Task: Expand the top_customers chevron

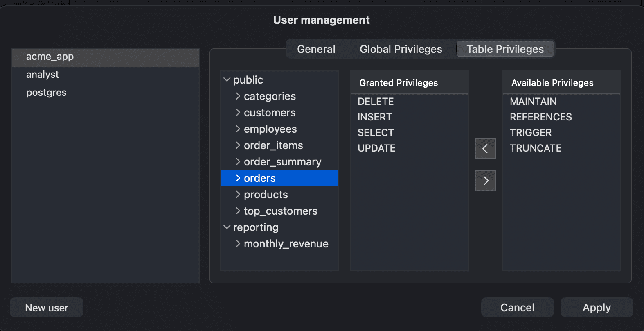Action: [x=238, y=211]
